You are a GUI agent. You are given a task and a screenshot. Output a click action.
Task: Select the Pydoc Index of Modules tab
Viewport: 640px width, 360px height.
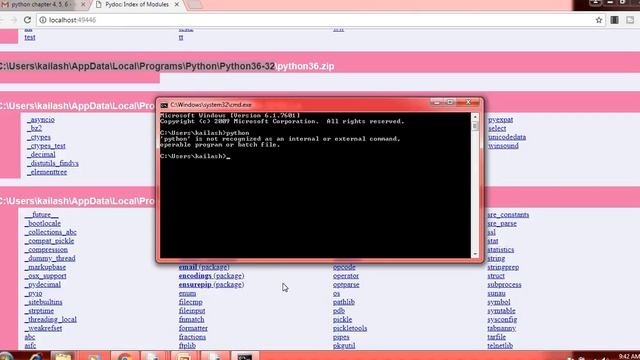(x=137, y=4)
